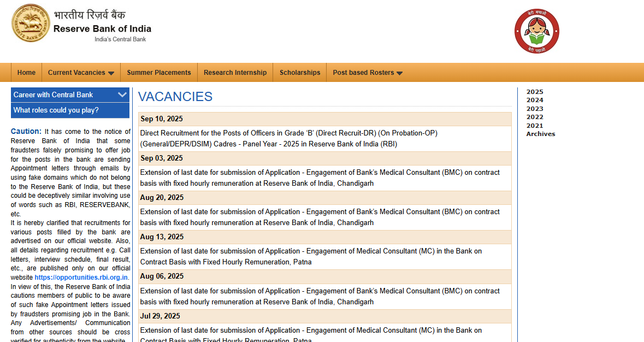Click the opportunities.rbi.org.in hyperlink
This screenshot has width=644, height=342.
click(x=81, y=277)
